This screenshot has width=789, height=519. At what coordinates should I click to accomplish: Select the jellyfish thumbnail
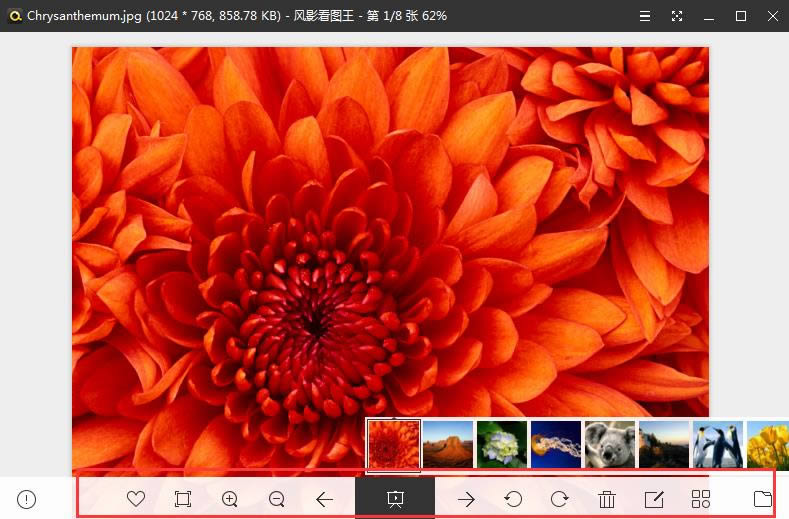[x=556, y=445]
